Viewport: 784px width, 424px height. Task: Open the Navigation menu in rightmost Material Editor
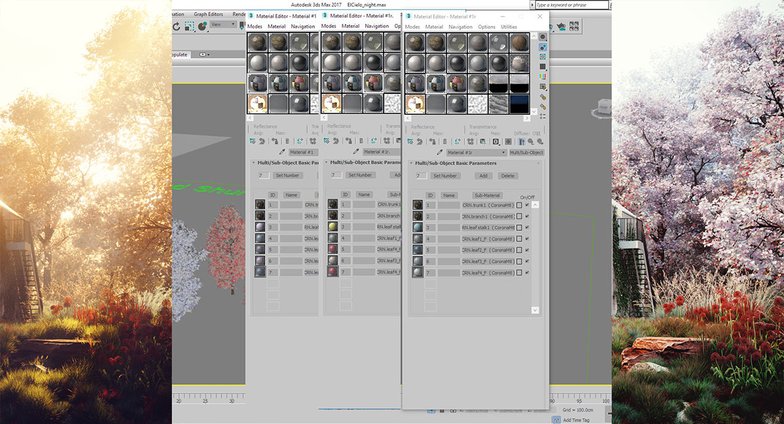(461, 26)
